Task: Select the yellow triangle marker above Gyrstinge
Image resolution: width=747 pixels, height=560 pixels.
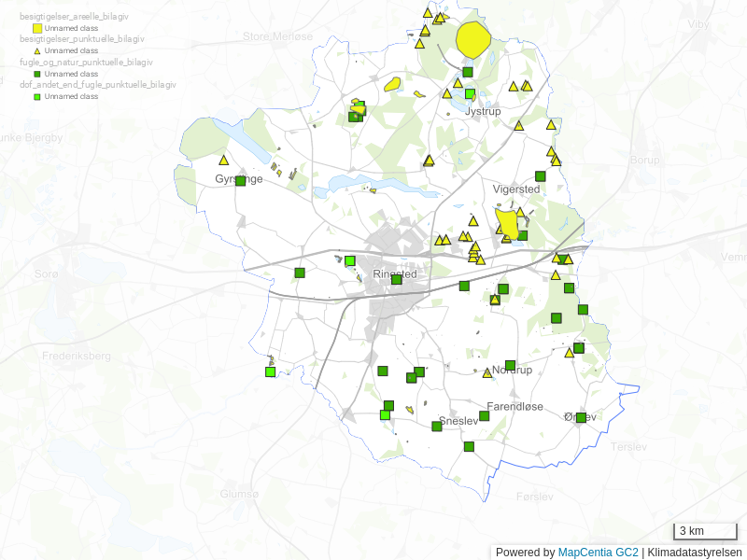Action: click(224, 161)
